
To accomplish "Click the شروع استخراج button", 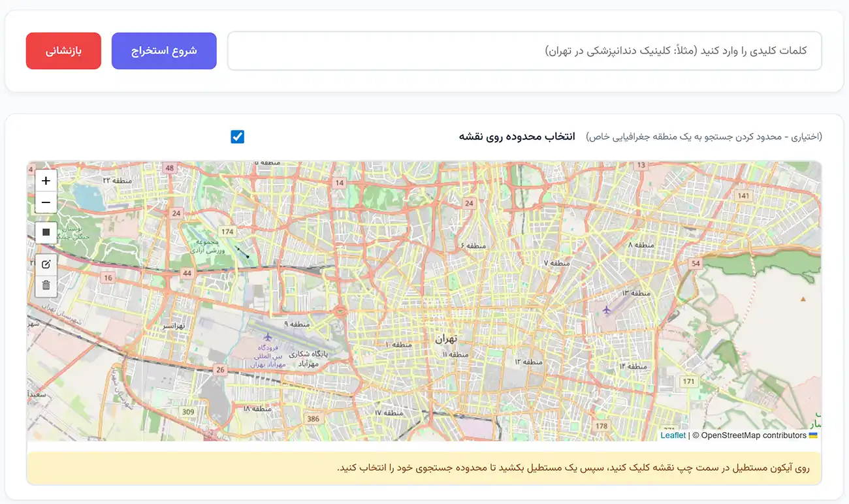I will [164, 51].
